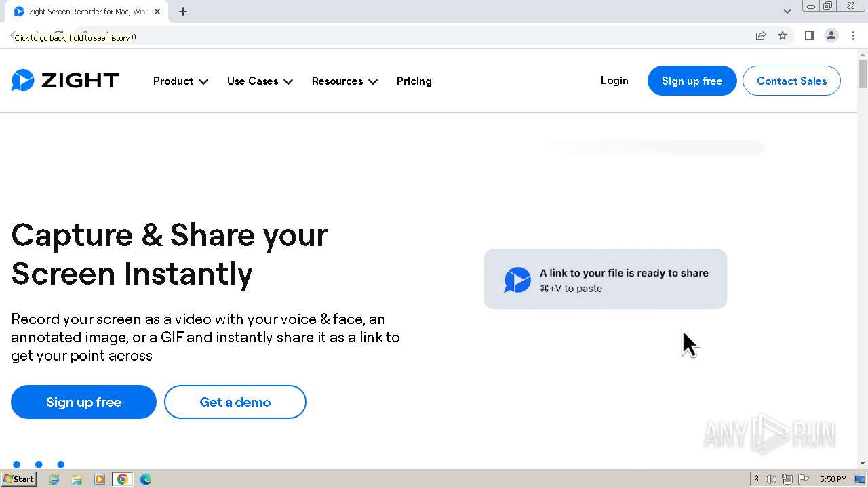Click the link-ready notification card
This screenshot has width=868, height=488.
(605, 279)
